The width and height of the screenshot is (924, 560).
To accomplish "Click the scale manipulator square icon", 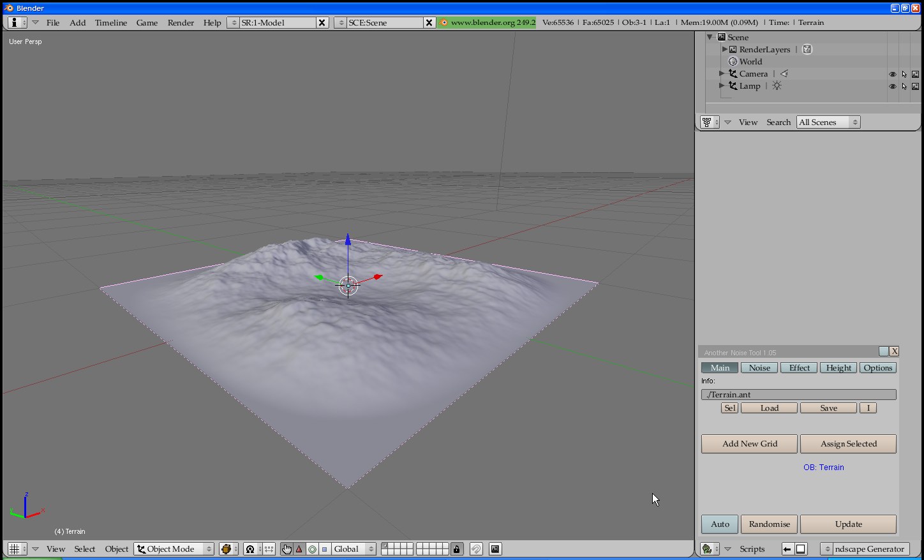I will click(325, 549).
